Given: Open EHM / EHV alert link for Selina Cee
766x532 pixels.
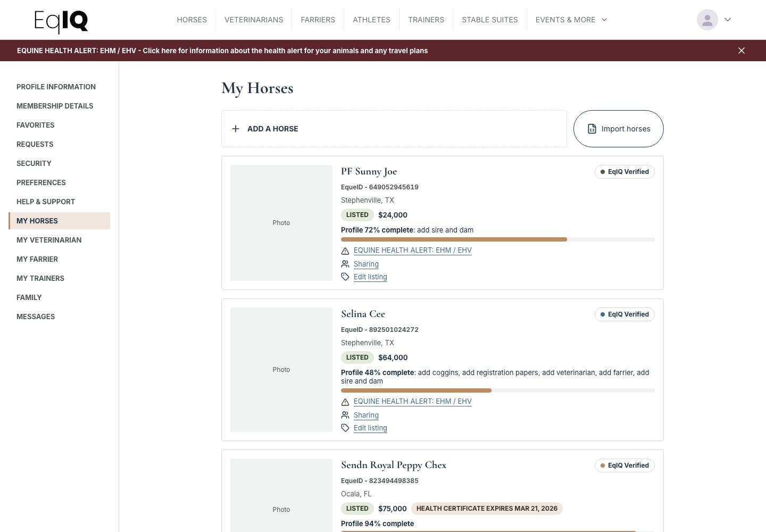Looking at the screenshot, I should click(x=413, y=402).
